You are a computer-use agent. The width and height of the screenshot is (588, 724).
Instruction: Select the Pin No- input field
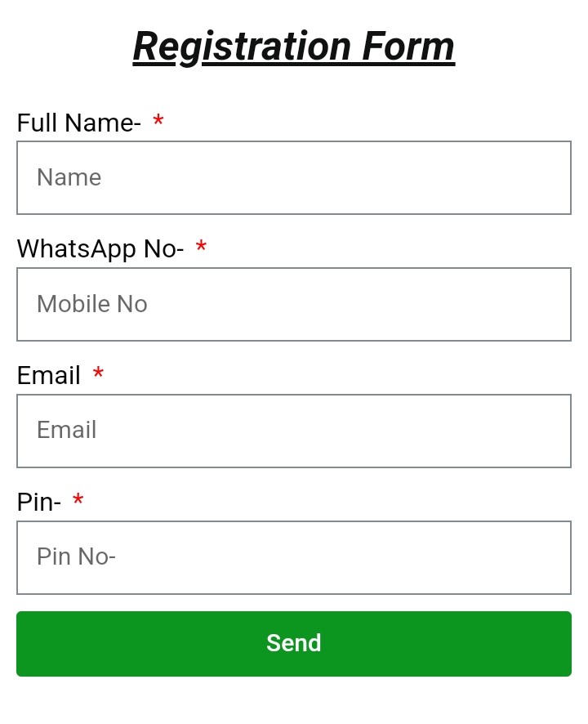(294, 557)
